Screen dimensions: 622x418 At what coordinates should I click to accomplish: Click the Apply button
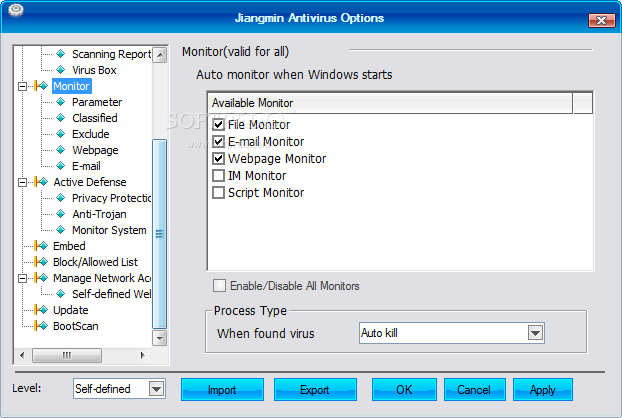point(543,389)
